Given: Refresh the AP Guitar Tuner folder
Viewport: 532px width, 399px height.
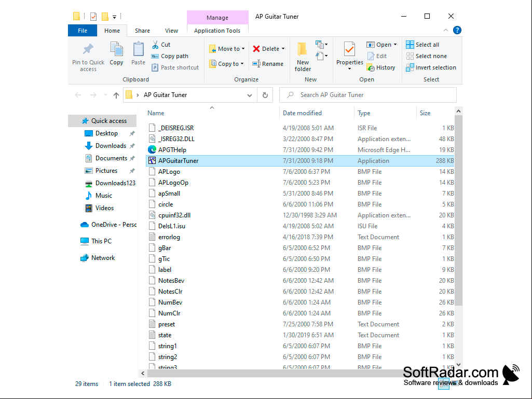Looking at the screenshot, I should (265, 95).
